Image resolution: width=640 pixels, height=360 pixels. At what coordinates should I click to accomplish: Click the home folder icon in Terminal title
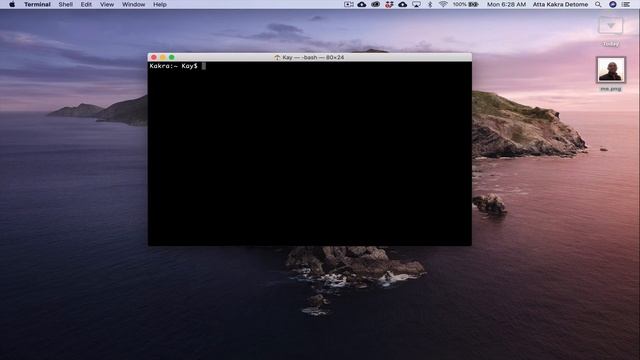point(277,58)
